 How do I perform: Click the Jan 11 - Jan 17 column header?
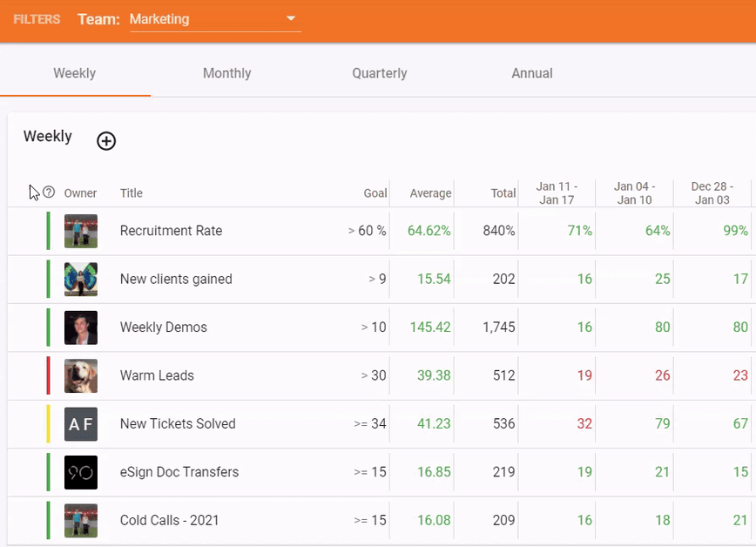pos(556,193)
